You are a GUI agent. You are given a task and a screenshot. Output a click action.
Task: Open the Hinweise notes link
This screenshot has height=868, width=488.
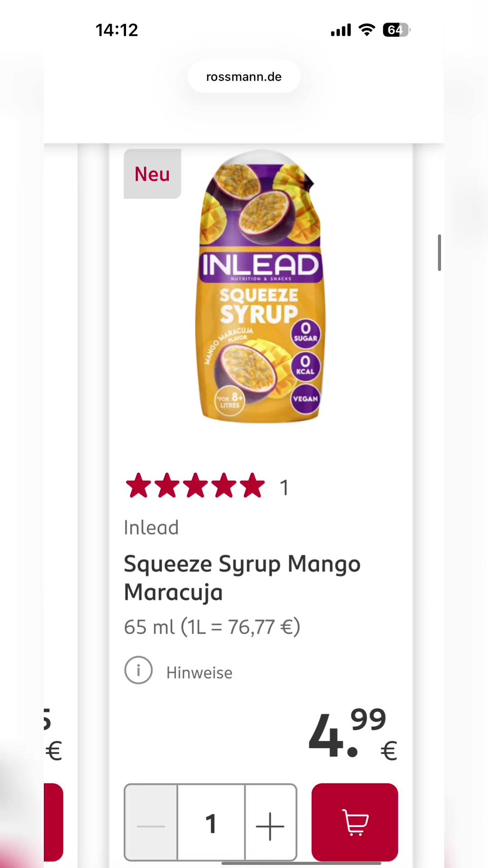[199, 673]
